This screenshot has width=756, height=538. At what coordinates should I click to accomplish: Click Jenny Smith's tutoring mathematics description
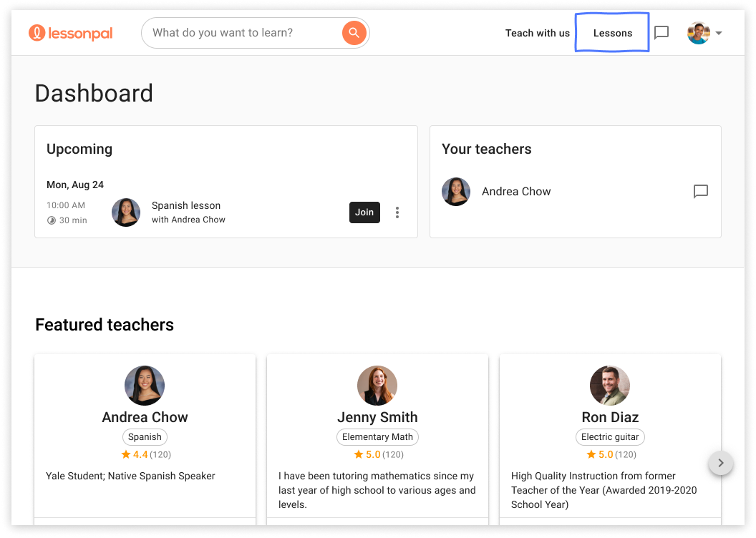[377, 490]
